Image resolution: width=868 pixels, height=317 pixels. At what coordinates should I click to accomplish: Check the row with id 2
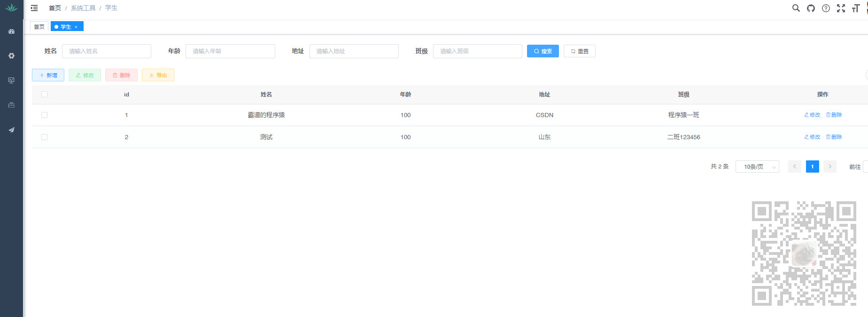point(44,137)
